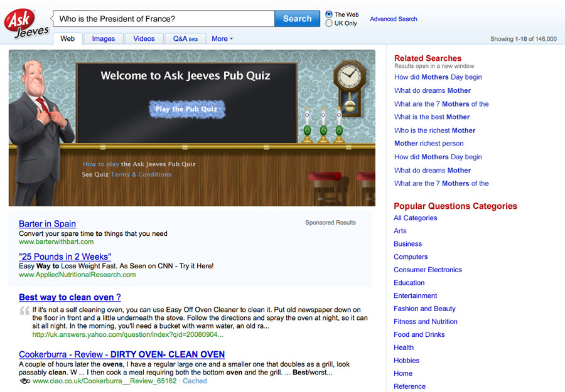Open Cookerburra Review result title
Screen dimensions: 565x392
[x=122, y=354]
